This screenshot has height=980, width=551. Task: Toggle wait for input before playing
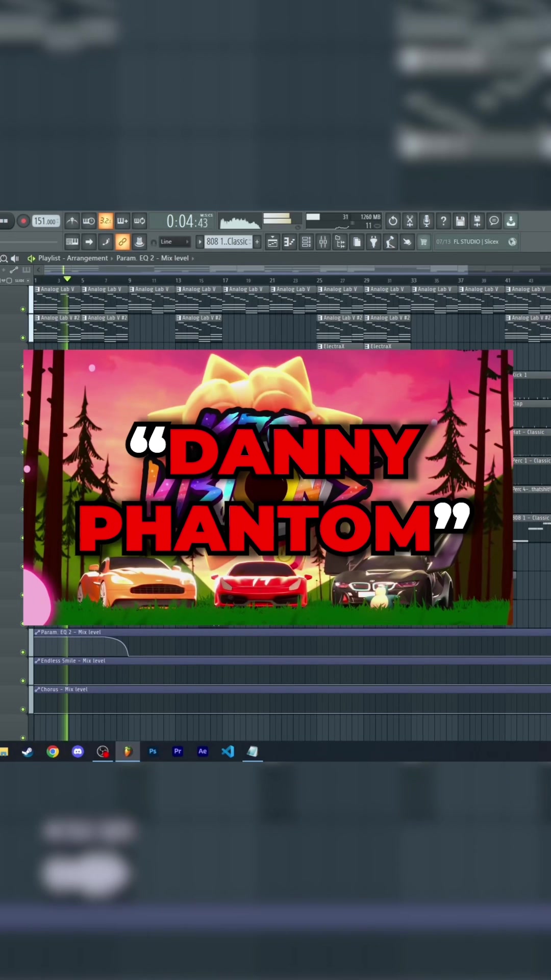point(89,221)
